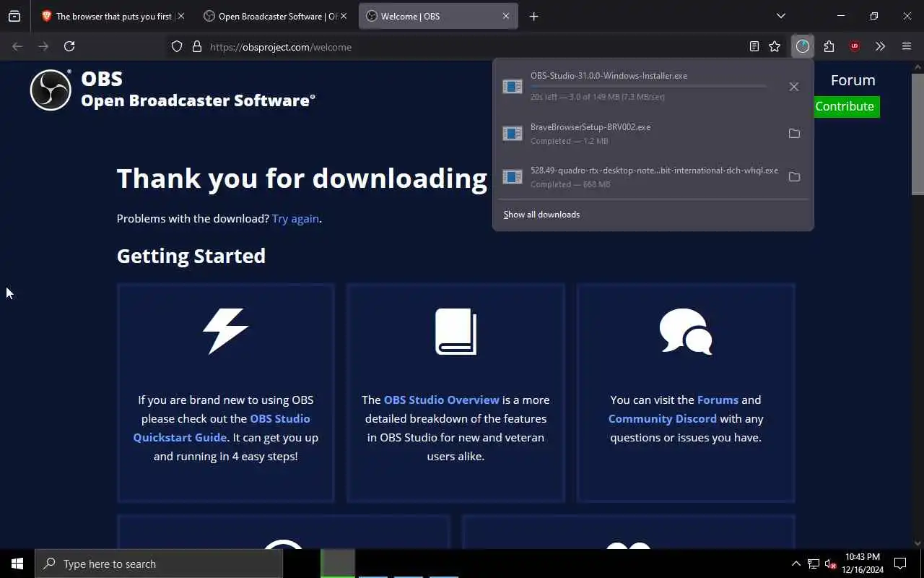Viewport: 924px width, 578px height.
Task: Open a new tab with plus button
Action: [533, 16]
